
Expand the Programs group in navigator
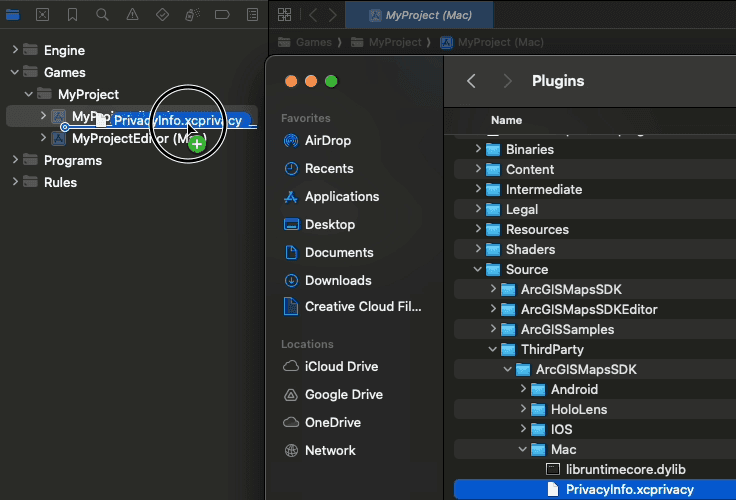coord(15,160)
